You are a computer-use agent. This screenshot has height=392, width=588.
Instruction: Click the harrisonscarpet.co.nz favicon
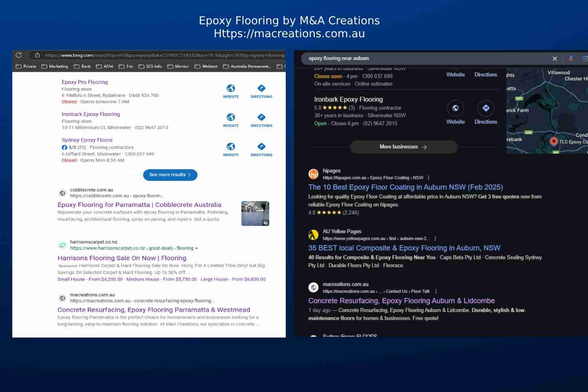click(x=62, y=245)
